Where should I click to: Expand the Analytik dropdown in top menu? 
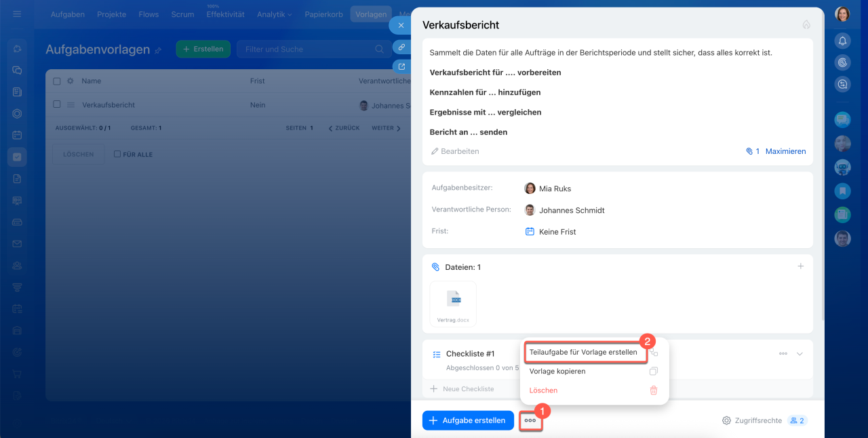pos(275,14)
